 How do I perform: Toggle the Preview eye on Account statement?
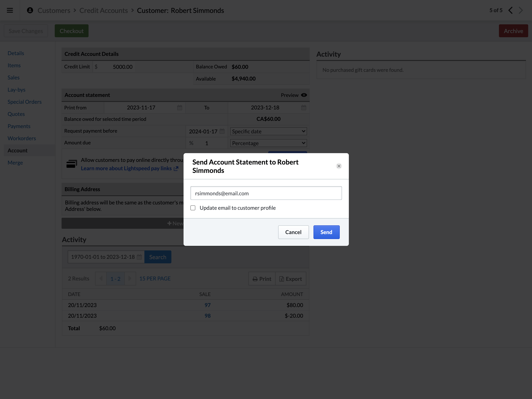click(304, 95)
